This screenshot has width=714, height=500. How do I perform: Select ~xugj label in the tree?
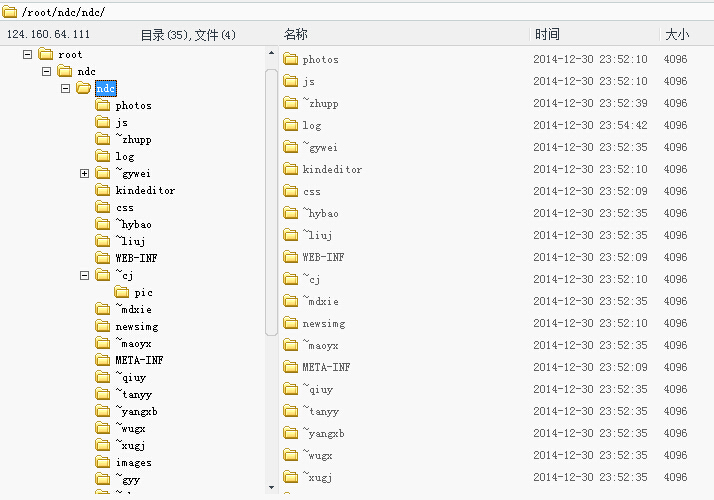click(x=130, y=445)
